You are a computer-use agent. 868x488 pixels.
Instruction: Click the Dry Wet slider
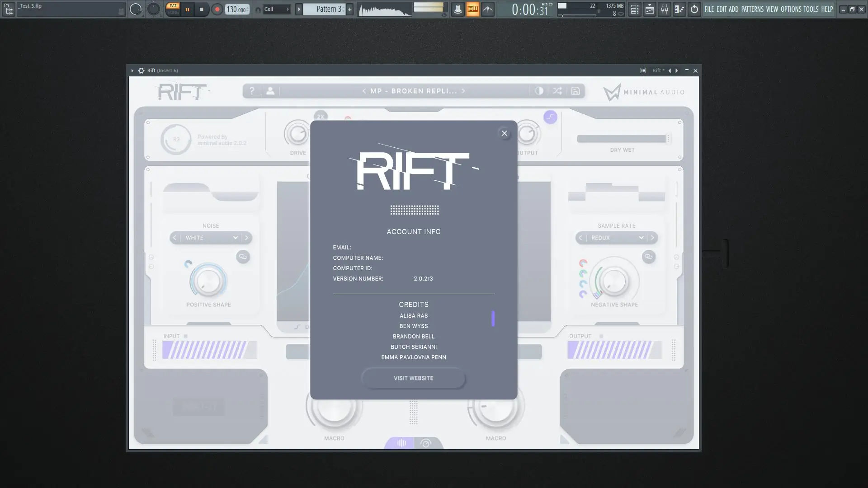coord(622,139)
